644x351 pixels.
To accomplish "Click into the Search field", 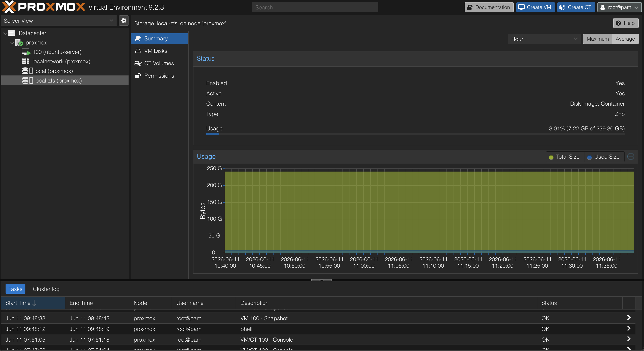I will pyautogui.click(x=315, y=7).
